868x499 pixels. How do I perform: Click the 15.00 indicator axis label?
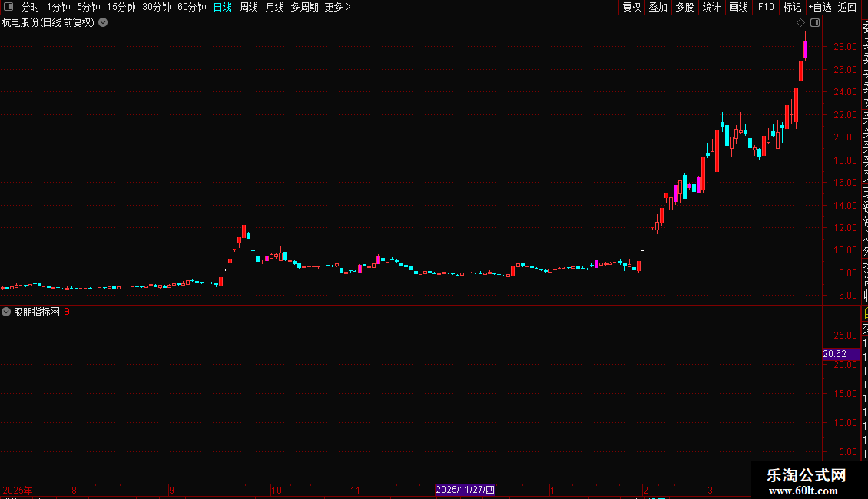[x=845, y=393]
